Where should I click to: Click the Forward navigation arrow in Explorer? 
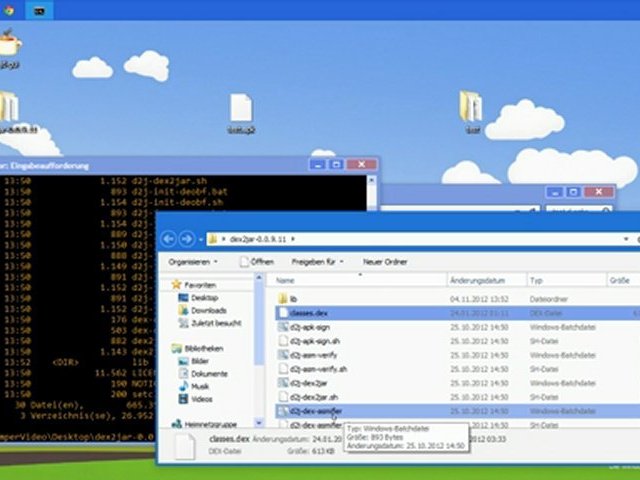(x=186, y=238)
